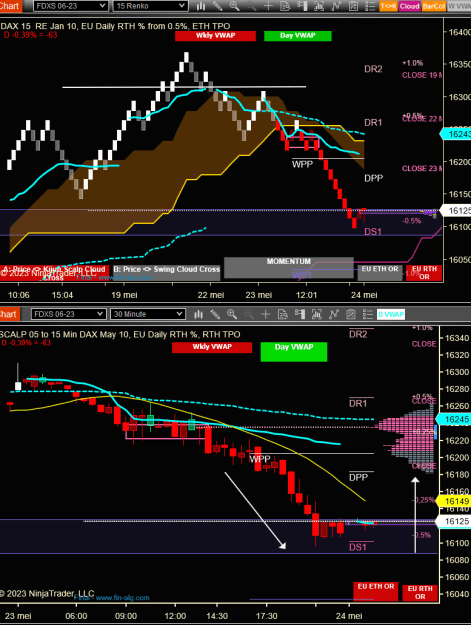The height and width of the screenshot is (625, 471).
Task: Zoom in on the 30 Minute chart
Action: point(232,314)
